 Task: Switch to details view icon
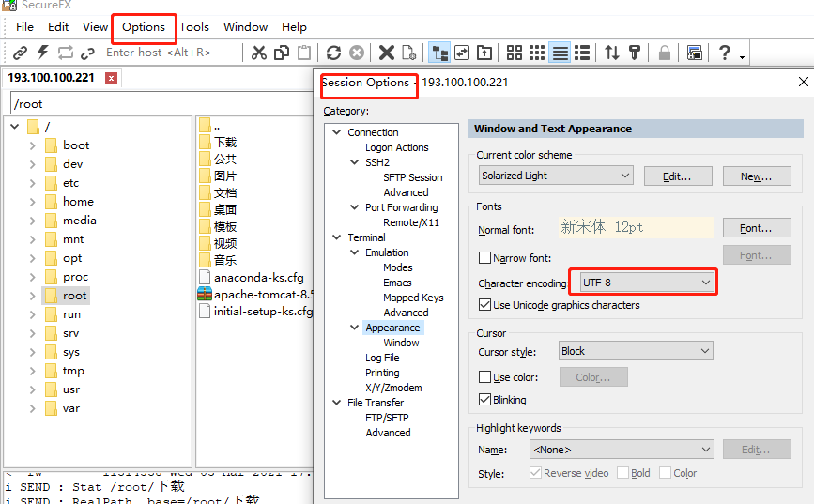point(582,53)
